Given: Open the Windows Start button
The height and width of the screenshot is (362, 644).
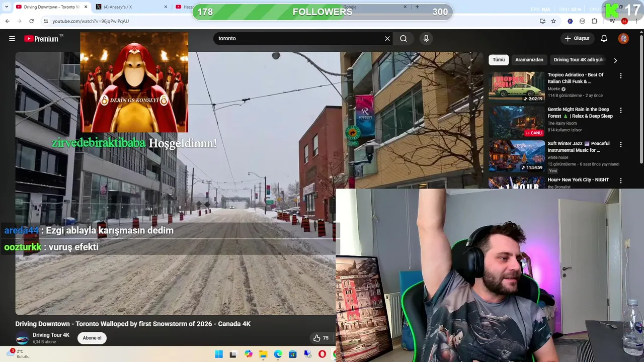Looking at the screenshot, I should (219, 354).
